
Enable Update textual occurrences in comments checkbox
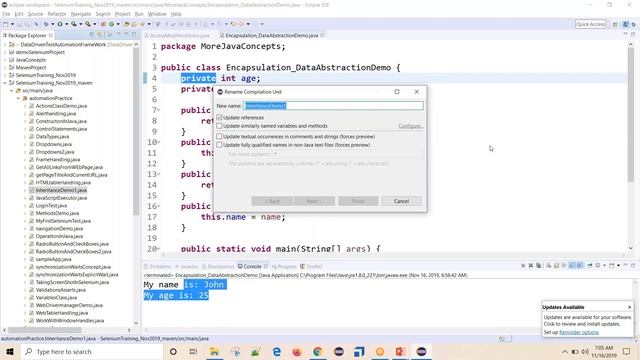click(x=220, y=136)
